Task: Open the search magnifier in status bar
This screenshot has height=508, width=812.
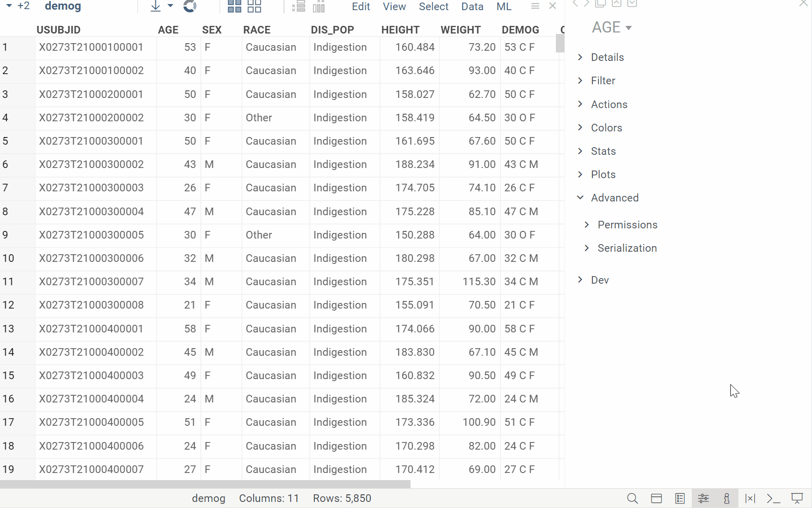Action: [632, 498]
